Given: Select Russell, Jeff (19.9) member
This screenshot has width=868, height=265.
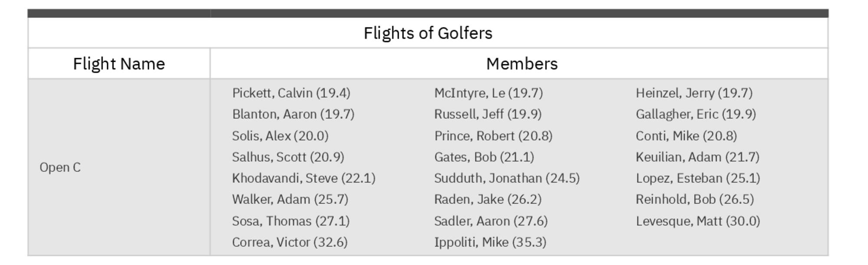Looking at the screenshot, I should pos(488,114).
